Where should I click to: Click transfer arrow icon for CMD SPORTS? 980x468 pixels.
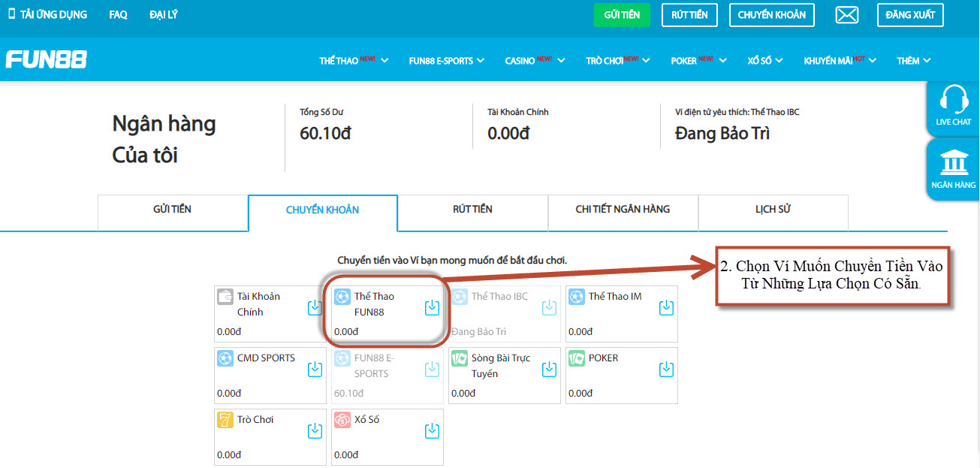(x=315, y=370)
